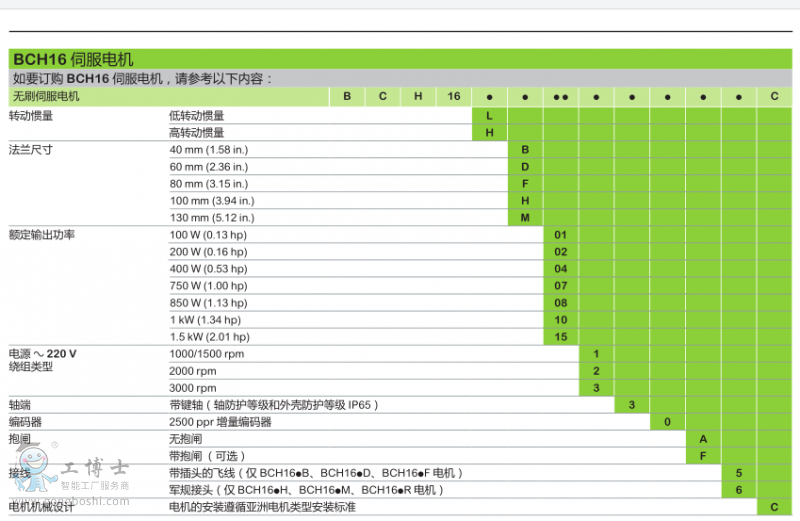
Task: Click code M for 130 mm flange
Action: 525,217
